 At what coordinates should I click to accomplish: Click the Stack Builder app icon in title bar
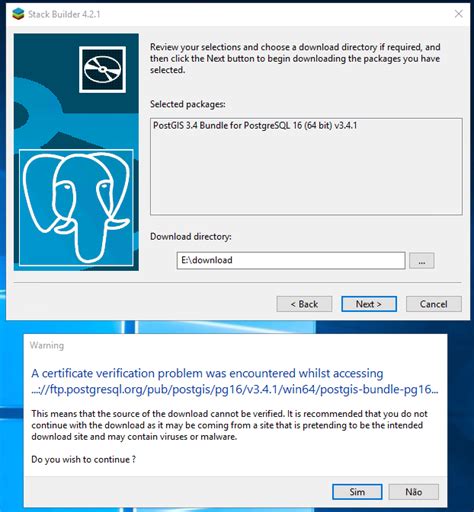[x=18, y=14]
